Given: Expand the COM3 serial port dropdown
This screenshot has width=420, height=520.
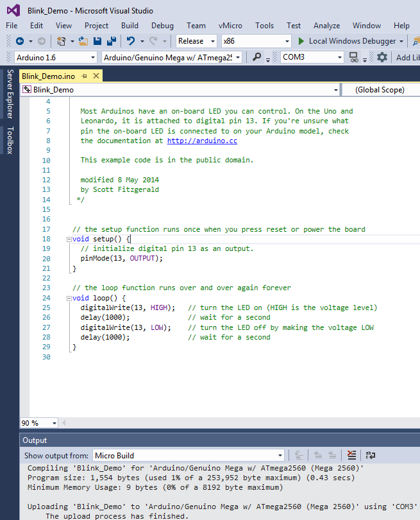Looking at the screenshot, I should pos(339,57).
